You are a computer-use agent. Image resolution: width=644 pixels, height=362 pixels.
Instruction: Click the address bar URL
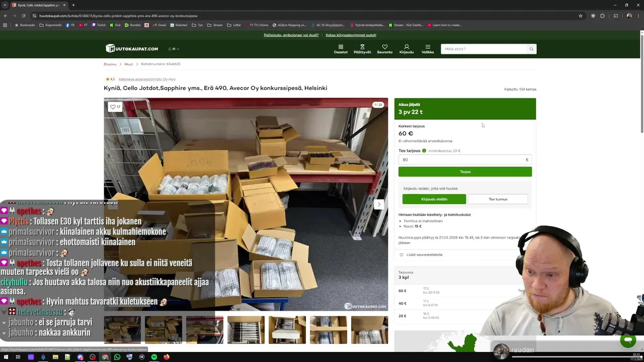pos(118,16)
